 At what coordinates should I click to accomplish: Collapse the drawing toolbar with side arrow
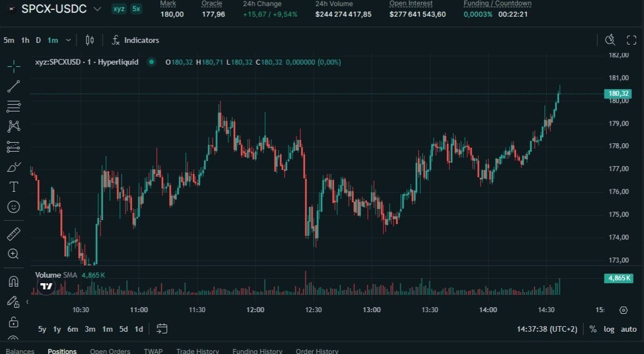coord(27,302)
